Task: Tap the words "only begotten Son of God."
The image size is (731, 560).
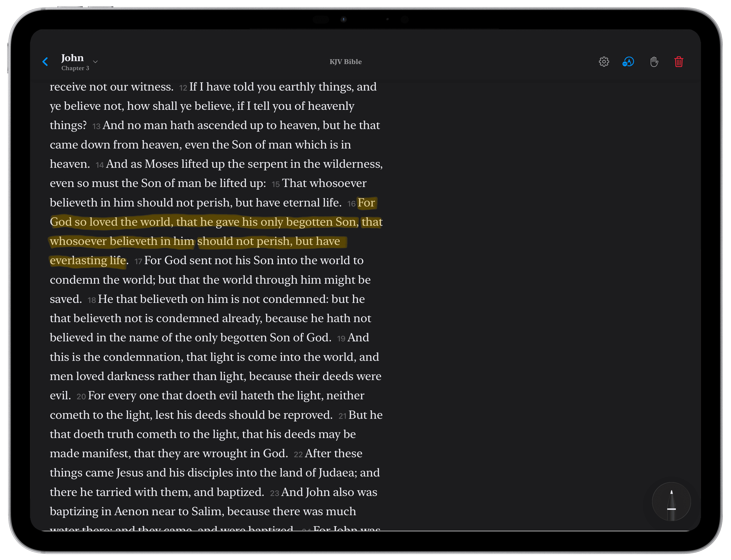Action: pyautogui.click(x=263, y=338)
